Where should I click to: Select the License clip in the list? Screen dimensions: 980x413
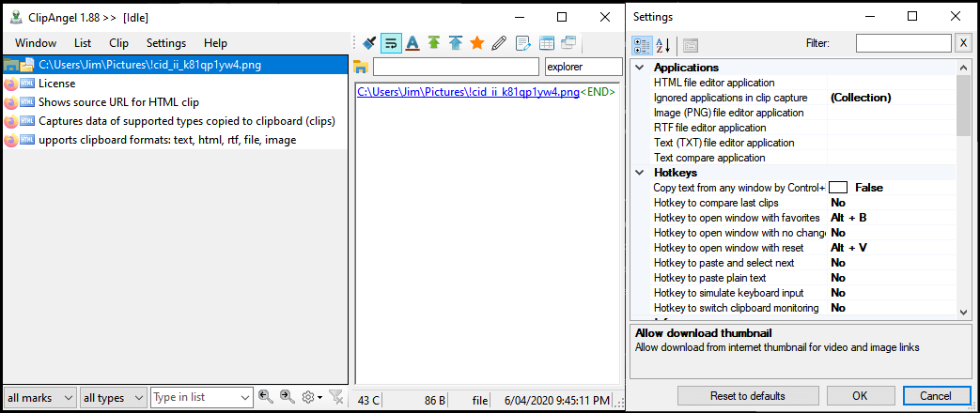click(x=175, y=84)
